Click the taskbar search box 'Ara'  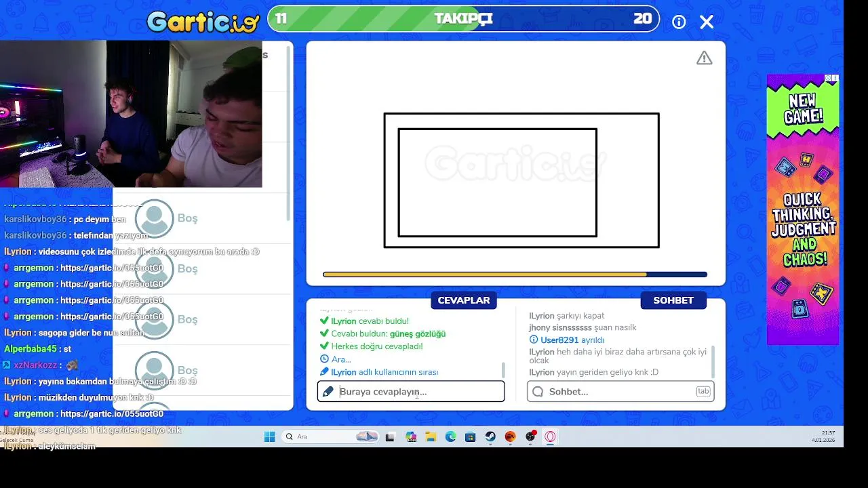pos(331,436)
